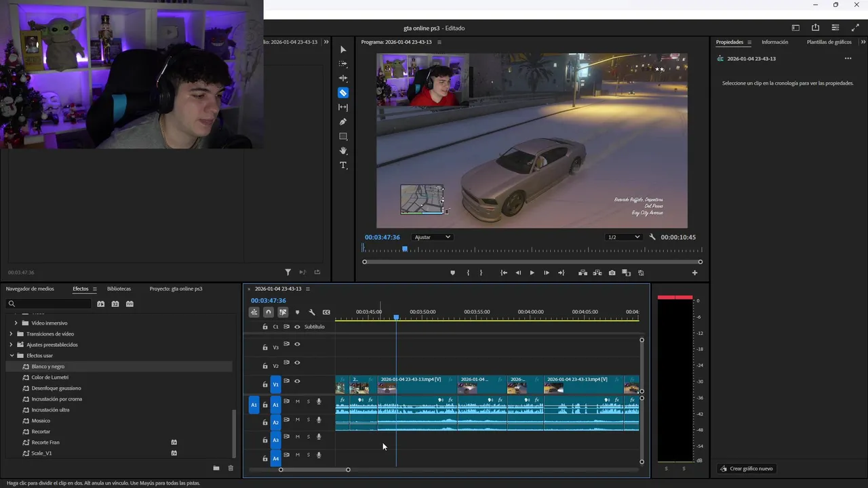Toggle insert sequences as nests button
The height and width of the screenshot is (488, 868).
click(x=254, y=312)
